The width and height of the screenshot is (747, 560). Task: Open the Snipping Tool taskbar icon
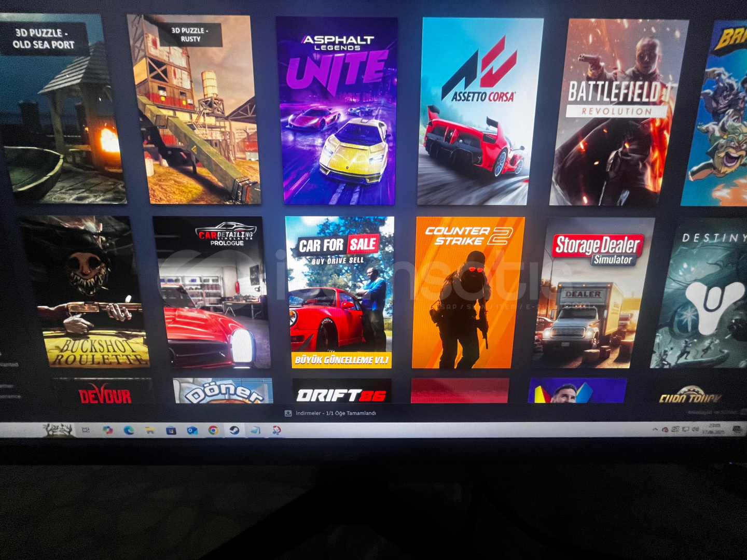[276, 430]
